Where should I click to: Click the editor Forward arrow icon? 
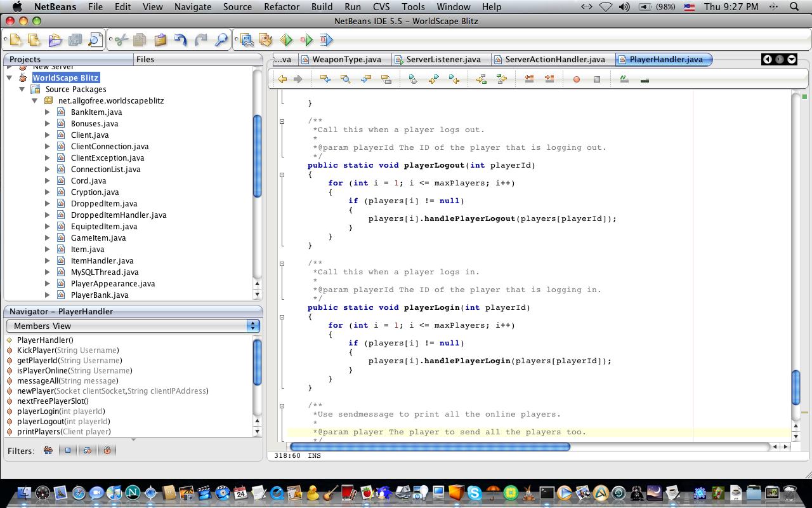point(298,79)
